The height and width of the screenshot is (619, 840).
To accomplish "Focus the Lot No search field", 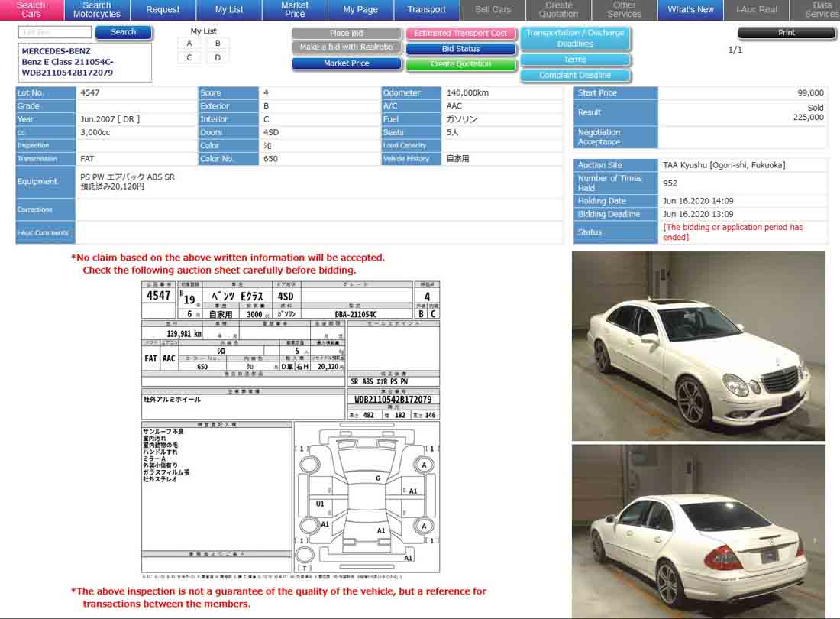I will pyautogui.click(x=55, y=32).
